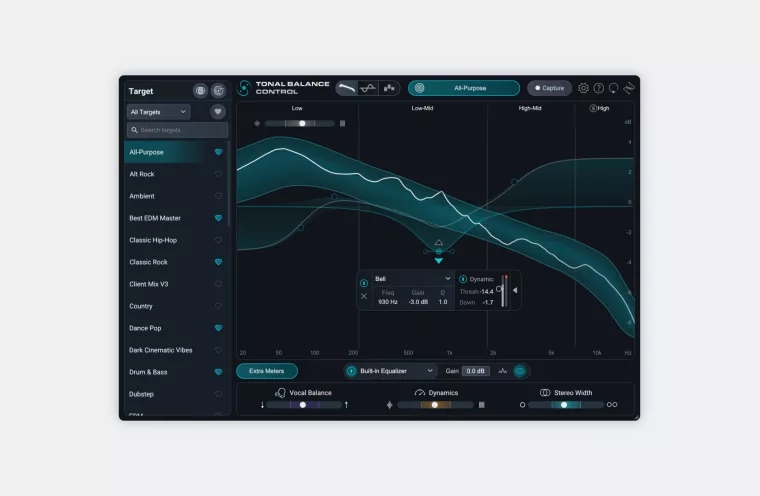
Task: Click the Extra Meters button
Action: [267, 371]
